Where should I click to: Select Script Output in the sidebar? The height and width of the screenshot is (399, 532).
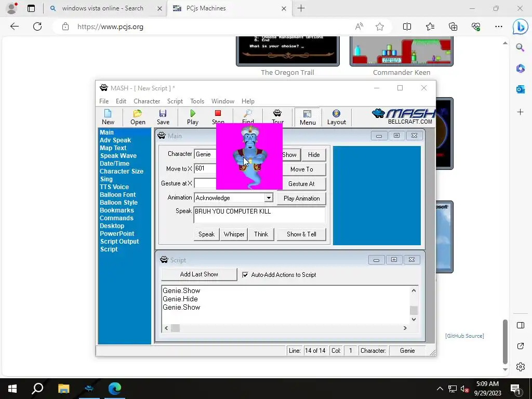coord(119,242)
